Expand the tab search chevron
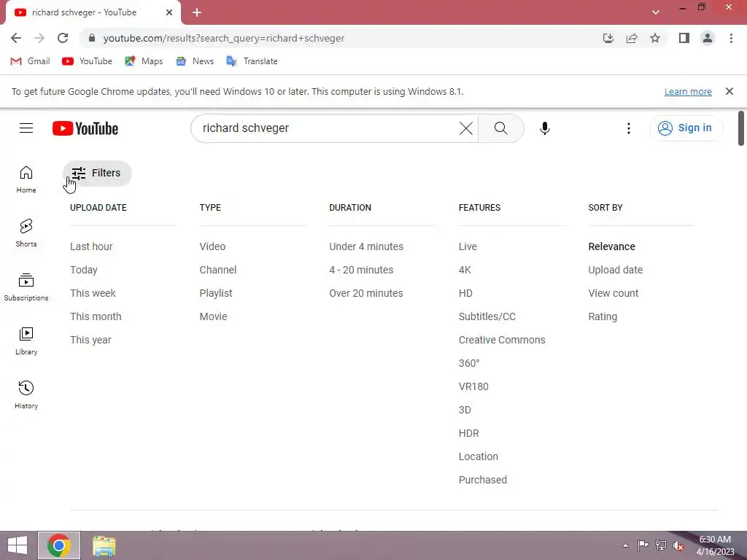747x560 pixels. coord(656,12)
